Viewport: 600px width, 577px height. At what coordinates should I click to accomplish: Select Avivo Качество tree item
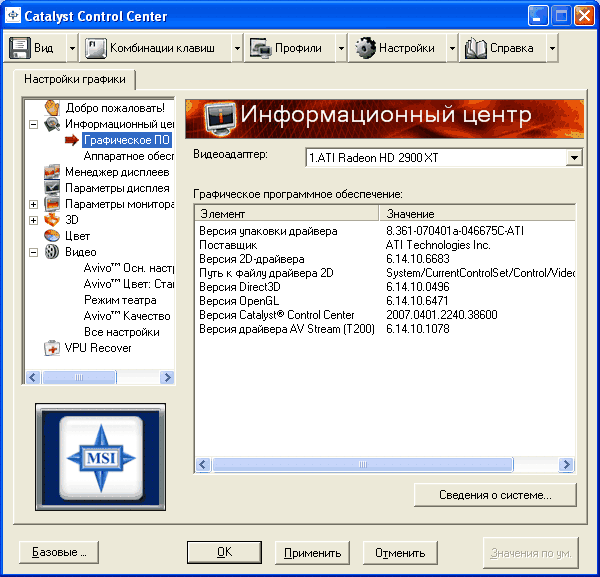pos(127,316)
